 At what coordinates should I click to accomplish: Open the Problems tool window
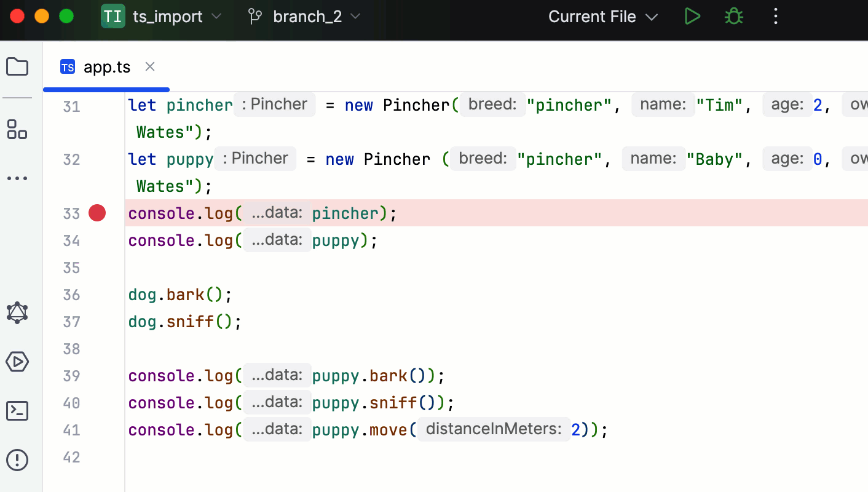(17, 459)
